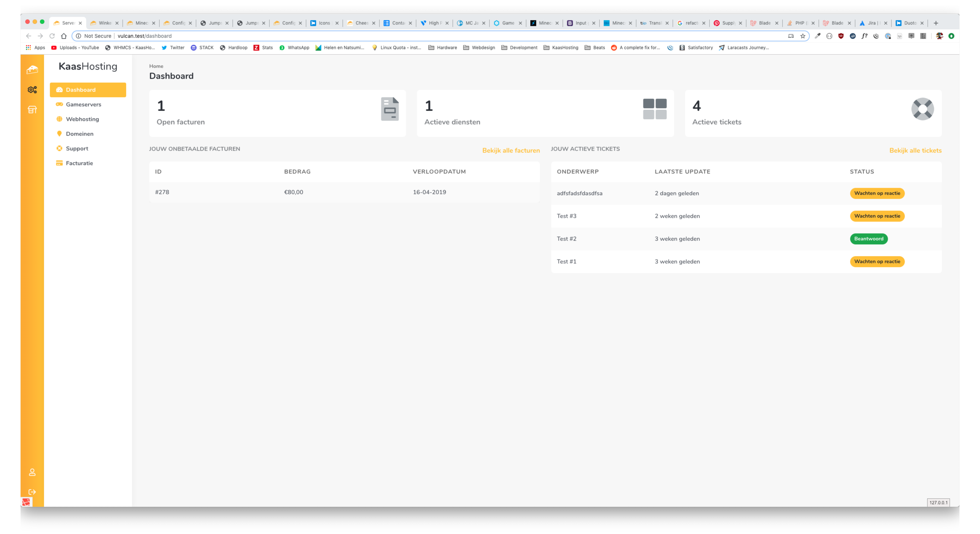
Task: Expand the Development bookmarks folder
Action: click(x=519, y=48)
